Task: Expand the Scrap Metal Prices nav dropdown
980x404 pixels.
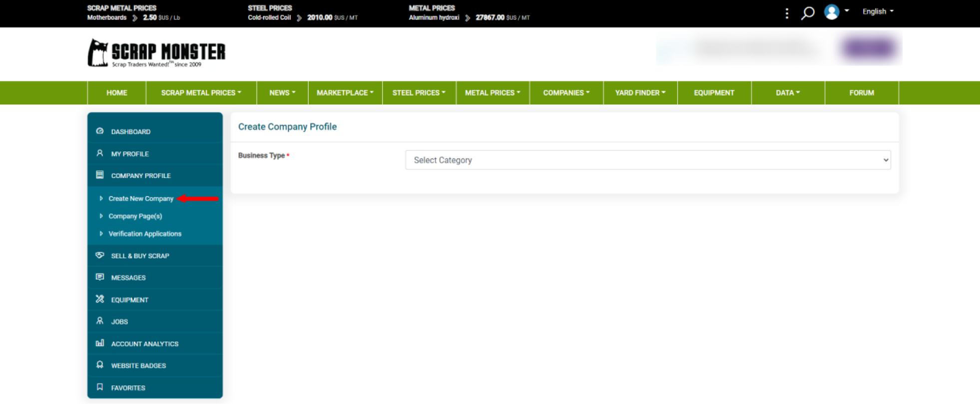Action: [201, 92]
